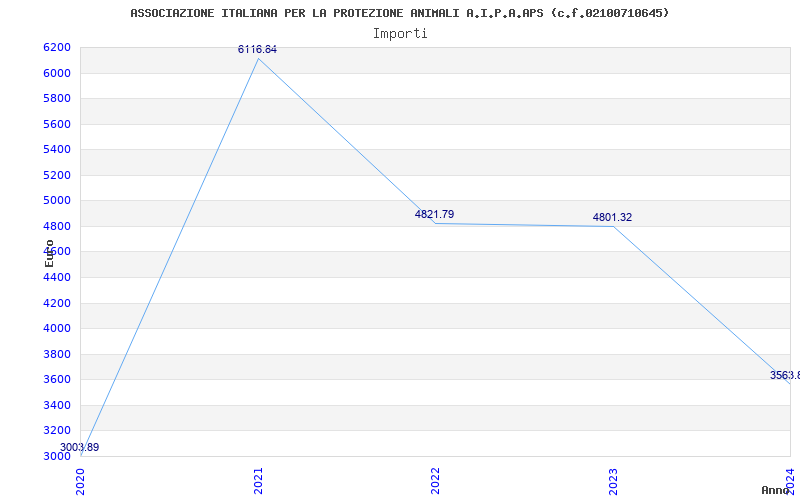Click the 3800 y-axis value
This screenshot has height=500, width=800.
point(57,354)
